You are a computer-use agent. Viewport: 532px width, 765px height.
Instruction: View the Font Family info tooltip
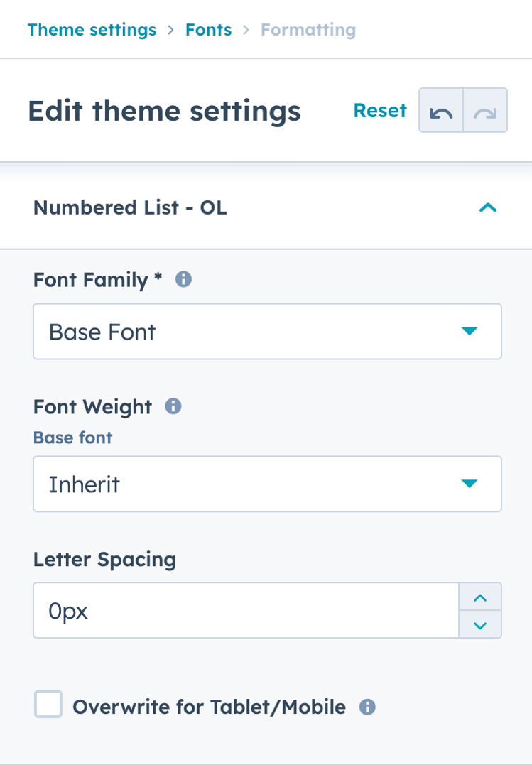[x=183, y=280]
